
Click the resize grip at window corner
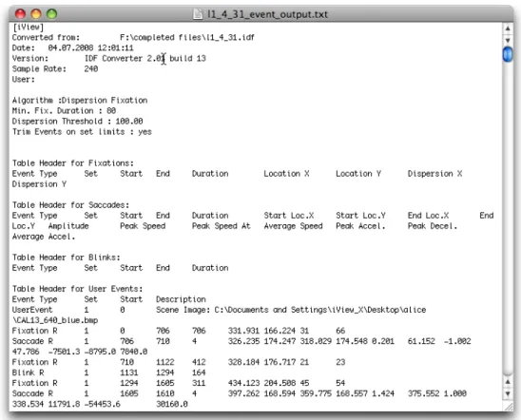tap(509, 407)
